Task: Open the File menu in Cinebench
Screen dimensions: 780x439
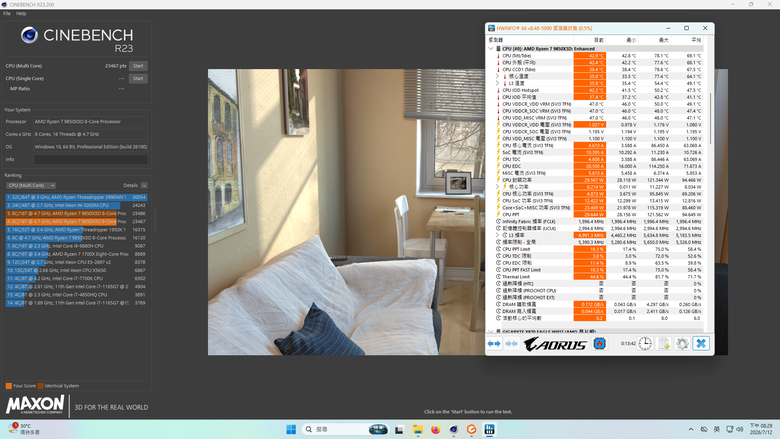Action: 6,13
